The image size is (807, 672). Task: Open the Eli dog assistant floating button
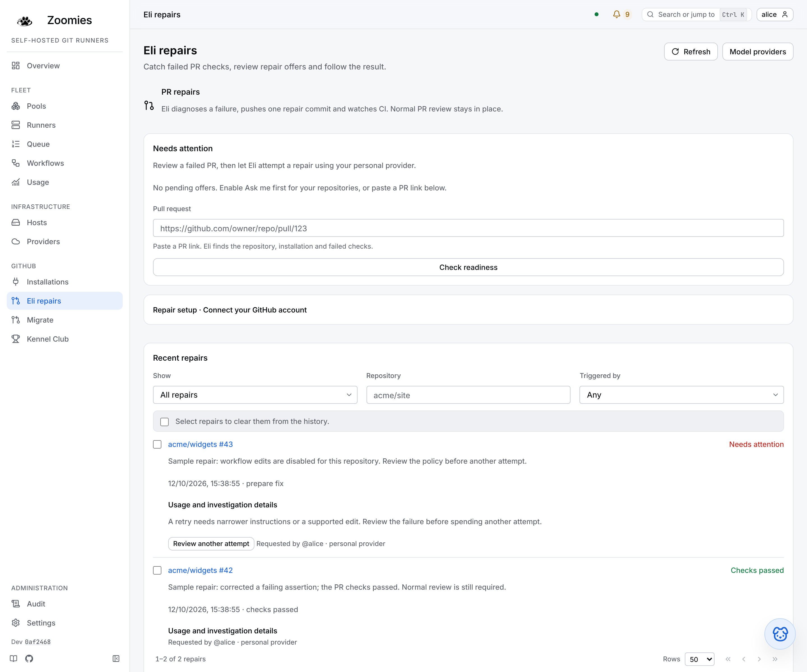point(780,634)
